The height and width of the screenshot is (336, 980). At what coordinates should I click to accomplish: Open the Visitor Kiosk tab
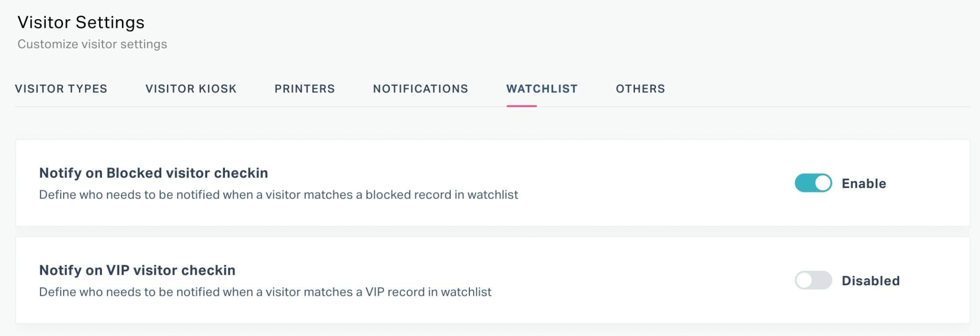[191, 89]
